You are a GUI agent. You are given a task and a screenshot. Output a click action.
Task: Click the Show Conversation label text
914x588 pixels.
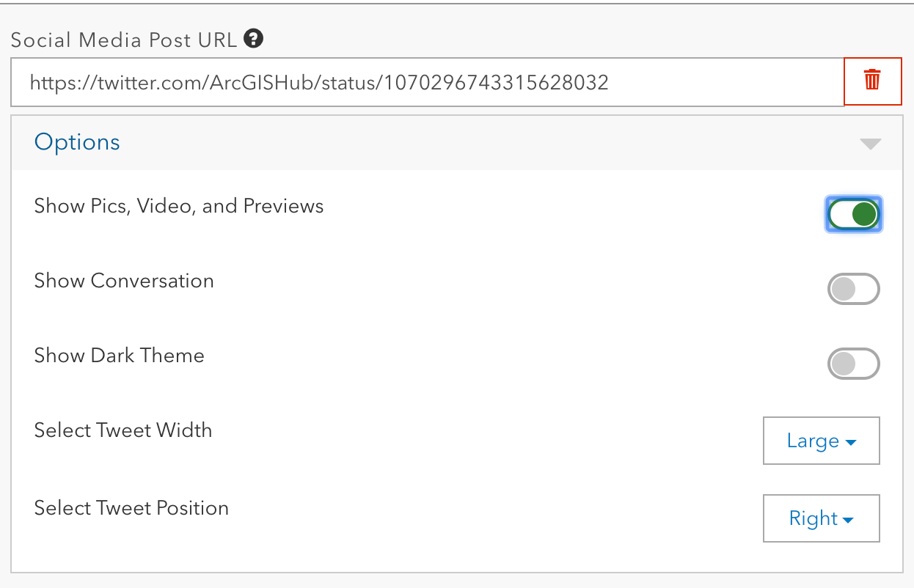pyautogui.click(x=124, y=281)
